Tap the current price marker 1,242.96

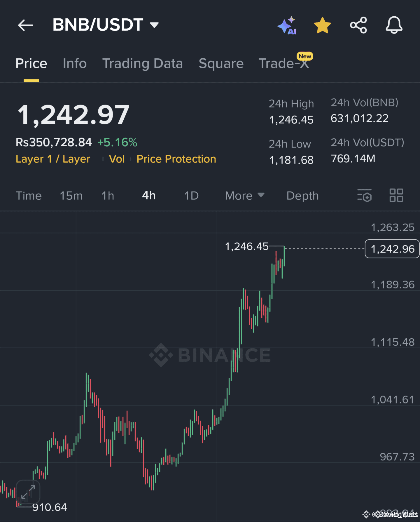(392, 249)
